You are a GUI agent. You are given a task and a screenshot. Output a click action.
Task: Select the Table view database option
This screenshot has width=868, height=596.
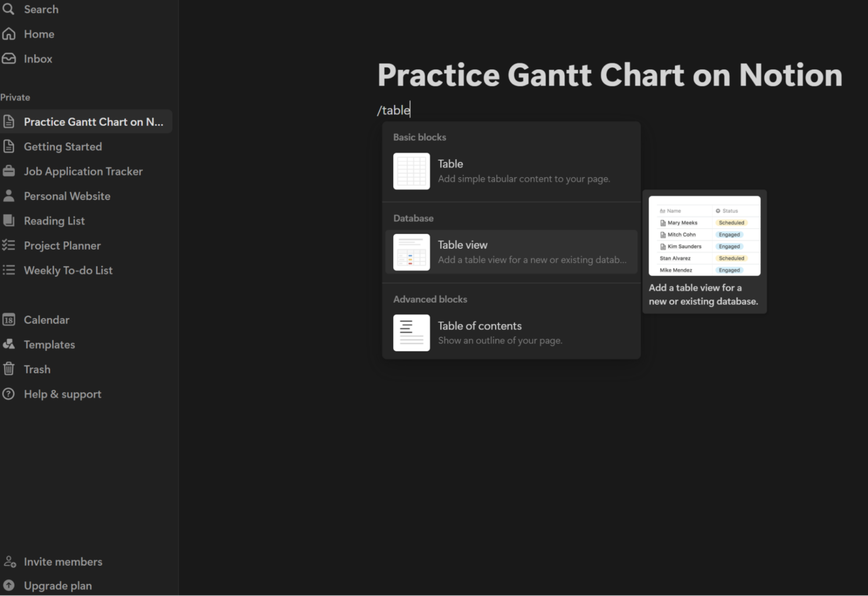pyautogui.click(x=510, y=252)
